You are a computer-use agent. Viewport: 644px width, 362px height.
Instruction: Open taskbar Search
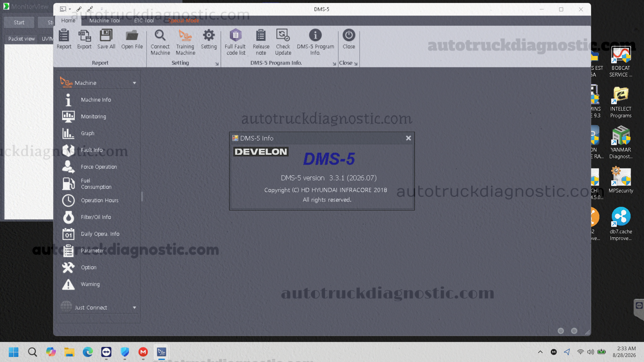(32, 352)
